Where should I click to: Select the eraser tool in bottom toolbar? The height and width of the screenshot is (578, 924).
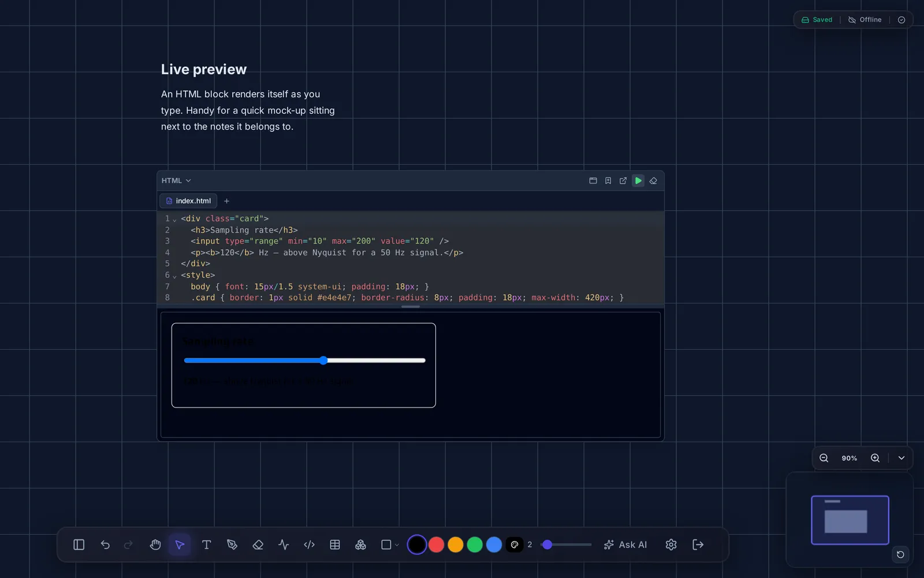258,544
